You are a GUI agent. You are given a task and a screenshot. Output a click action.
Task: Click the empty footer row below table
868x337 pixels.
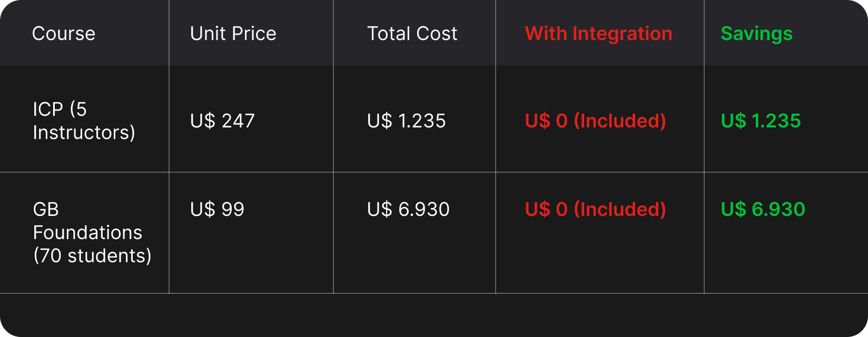(x=434, y=315)
